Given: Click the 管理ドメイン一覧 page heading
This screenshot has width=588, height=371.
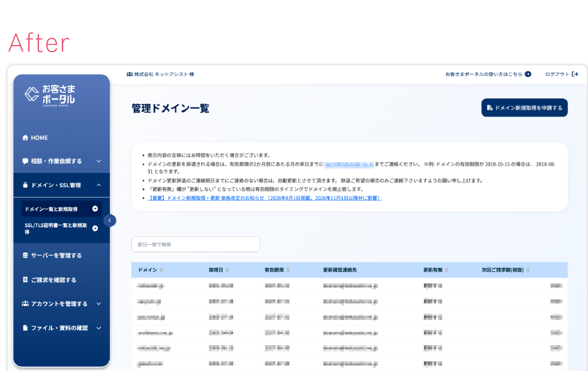Looking at the screenshot, I should pos(170,109).
